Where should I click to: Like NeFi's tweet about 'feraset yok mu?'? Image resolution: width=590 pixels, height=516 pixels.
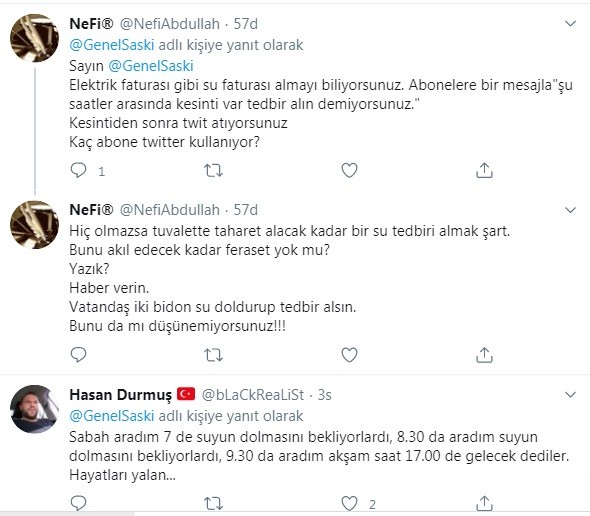pos(349,355)
